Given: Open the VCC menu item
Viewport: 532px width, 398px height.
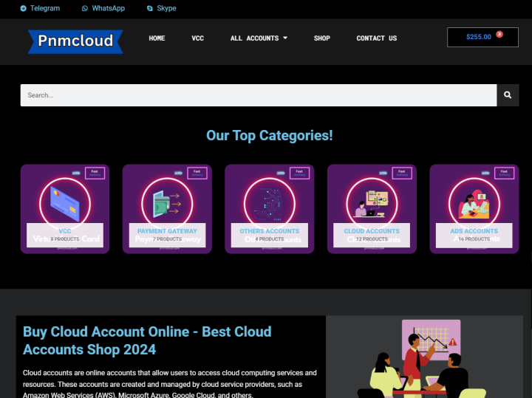Looking at the screenshot, I should click(x=197, y=38).
